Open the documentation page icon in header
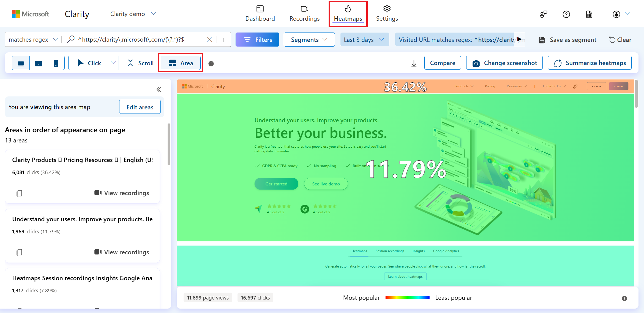This screenshot has width=644, height=313. (589, 14)
